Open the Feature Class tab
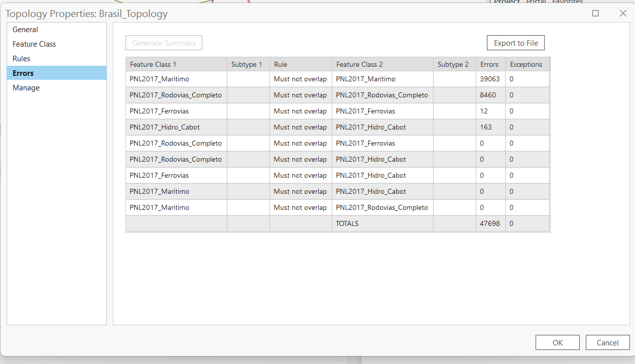 (x=34, y=44)
